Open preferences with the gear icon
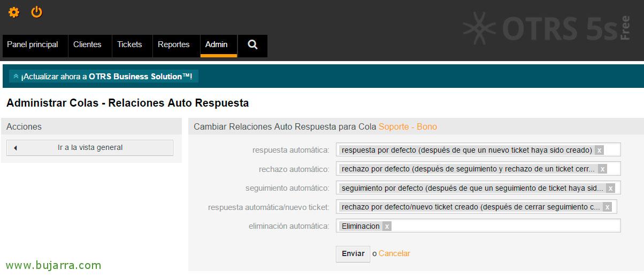 [x=14, y=12]
